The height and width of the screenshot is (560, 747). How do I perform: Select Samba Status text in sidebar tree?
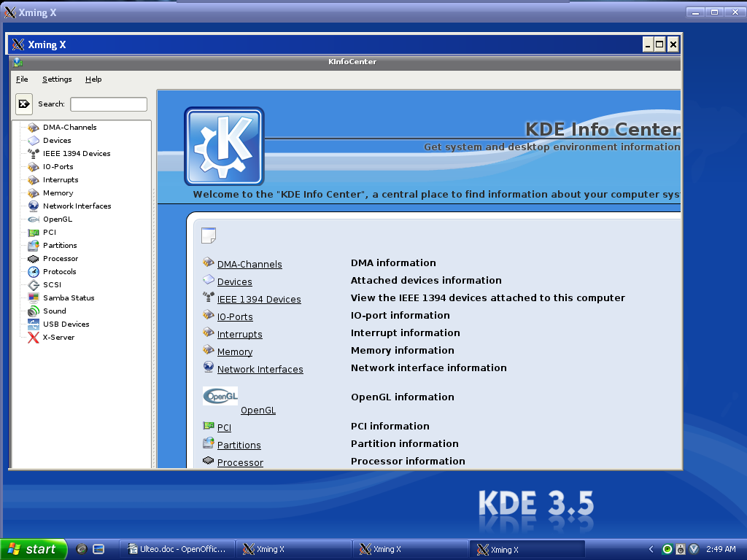click(x=69, y=298)
